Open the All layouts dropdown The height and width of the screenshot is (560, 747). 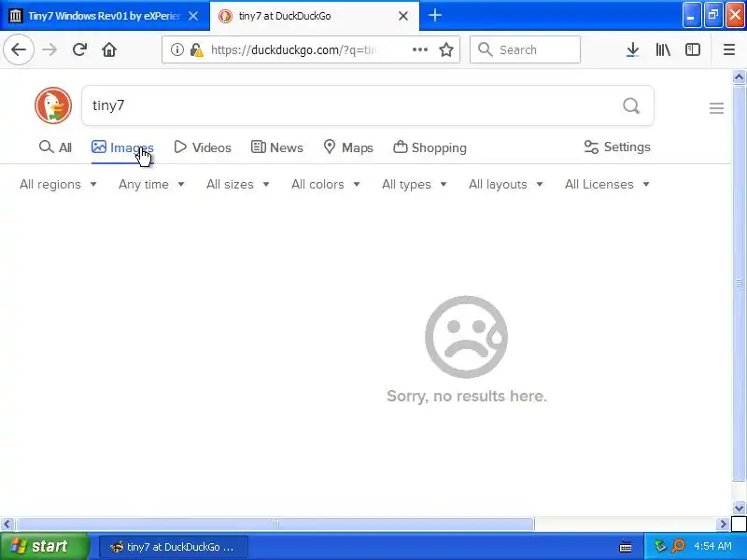click(505, 184)
